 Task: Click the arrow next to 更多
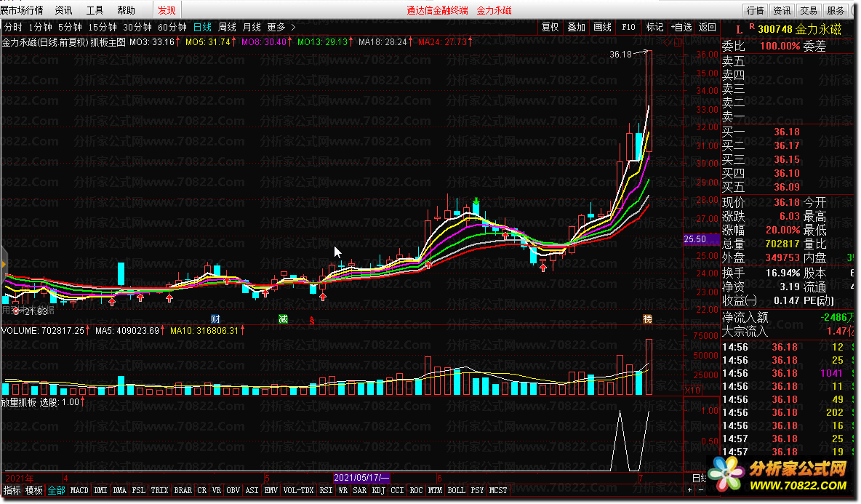click(293, 27)
